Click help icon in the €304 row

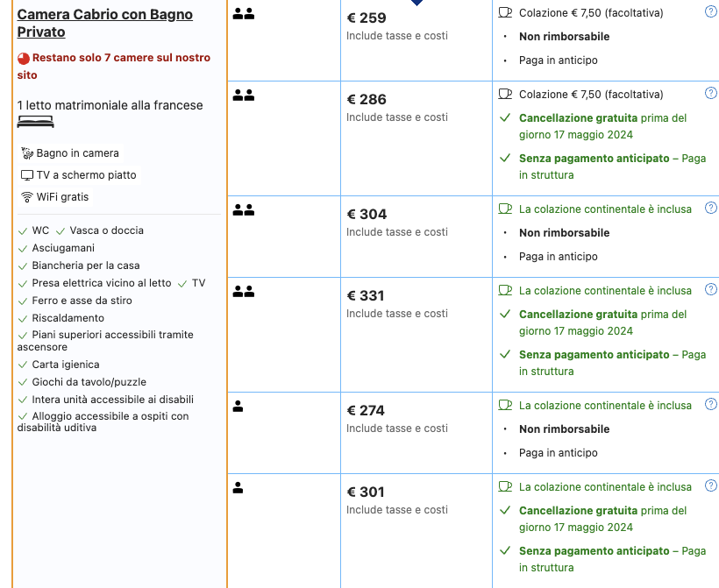point(710,208)
